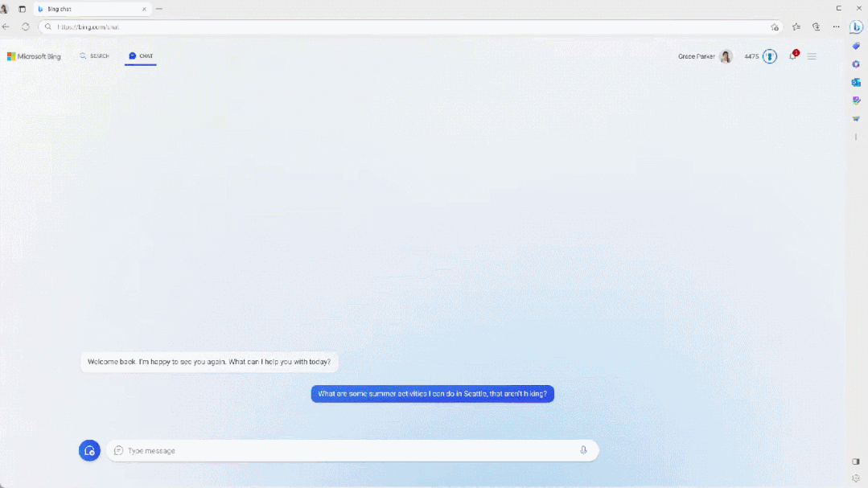Viewport: 868px width, 488px height.
Task: Open the Outlook sidebar icon
Action: [x=857, y=83]
